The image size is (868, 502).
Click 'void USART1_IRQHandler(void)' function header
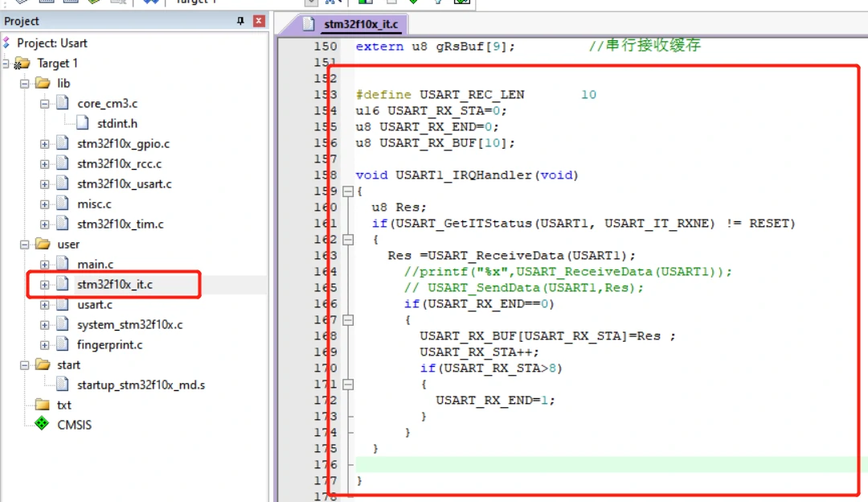click(467, 175)
